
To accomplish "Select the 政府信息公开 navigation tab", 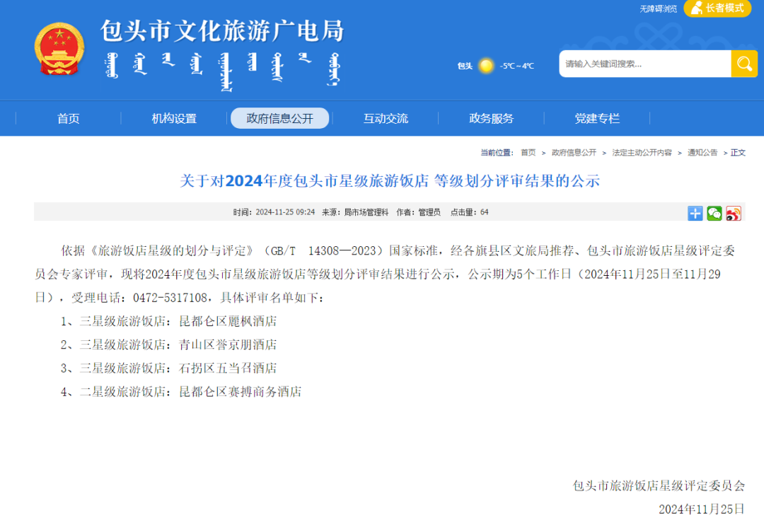I will (x=279, y=119).
